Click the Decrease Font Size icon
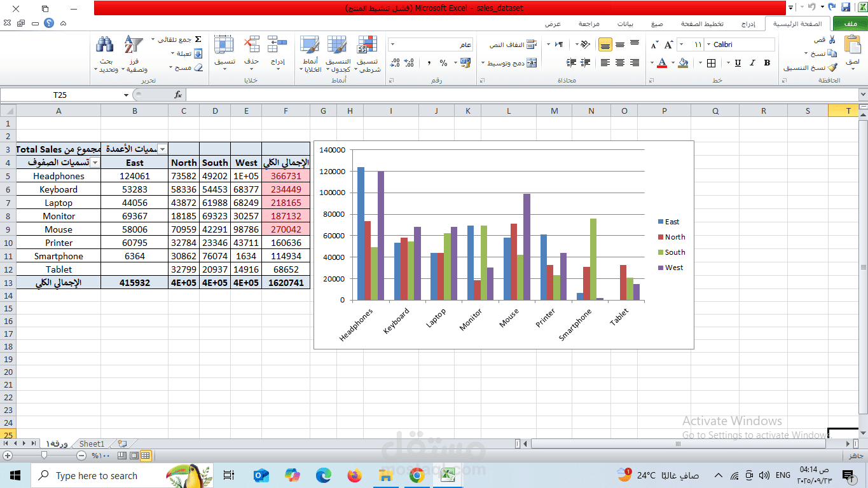 click(x=653, y=44)
